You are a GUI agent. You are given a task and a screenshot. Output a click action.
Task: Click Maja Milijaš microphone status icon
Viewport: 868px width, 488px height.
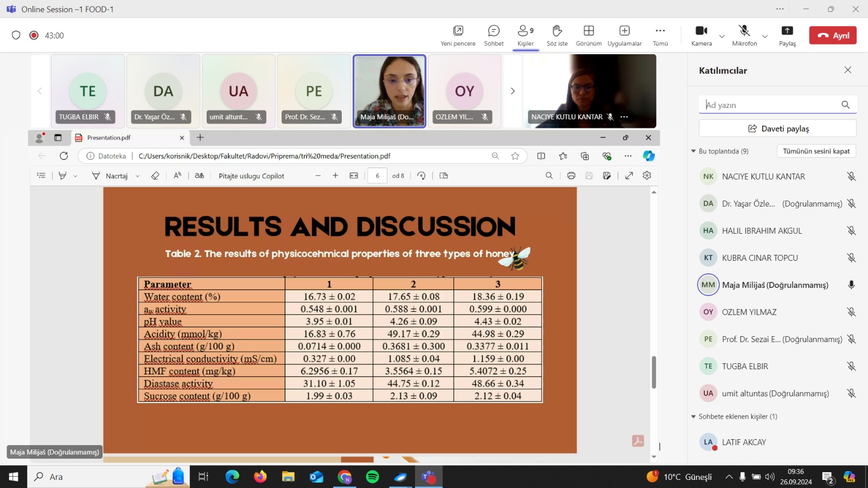[x=851, y=285]
